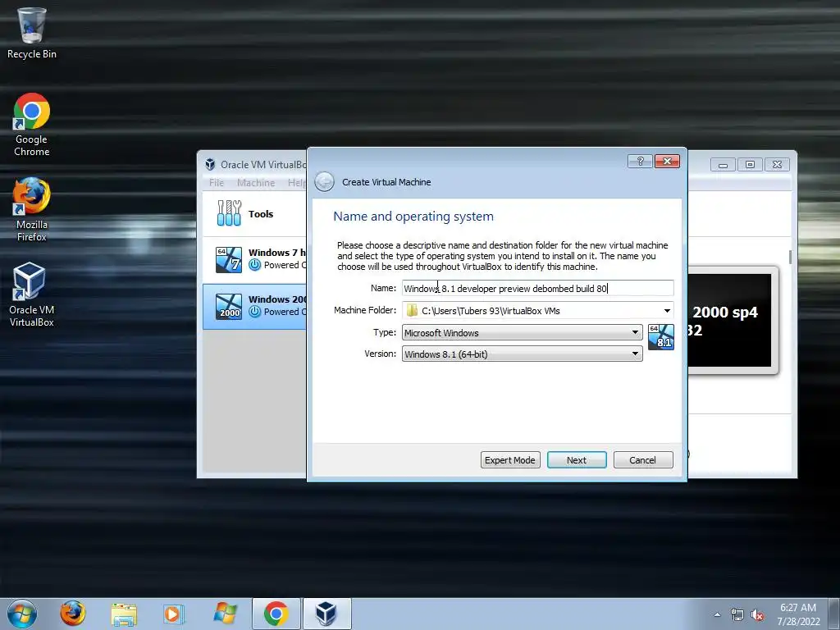Open the Type dropdown showing Microsoft Windows

(523, 333)
